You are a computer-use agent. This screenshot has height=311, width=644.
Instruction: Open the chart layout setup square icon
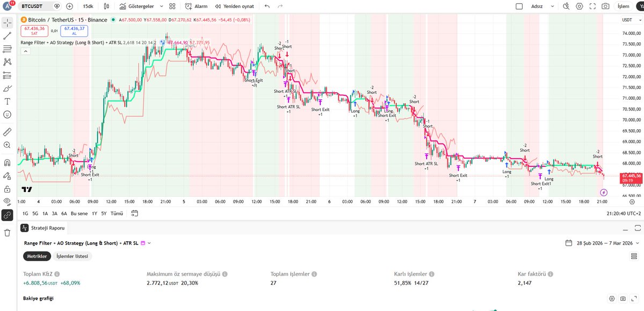(x=519, y=7)
